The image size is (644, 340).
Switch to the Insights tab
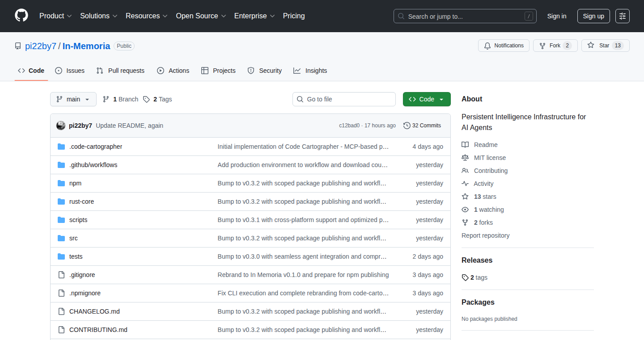(310, 71)
